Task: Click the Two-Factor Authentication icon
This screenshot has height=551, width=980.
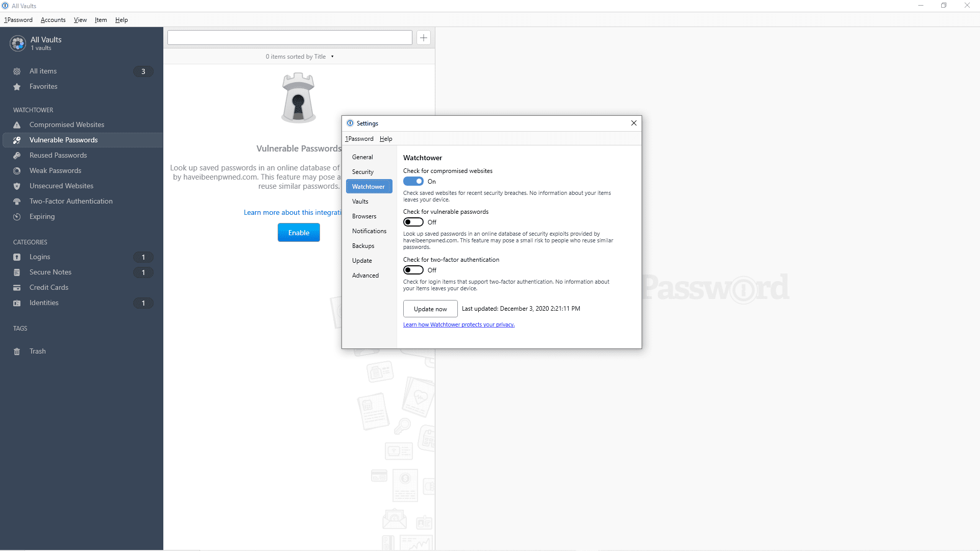Action: tap(17, 202)
